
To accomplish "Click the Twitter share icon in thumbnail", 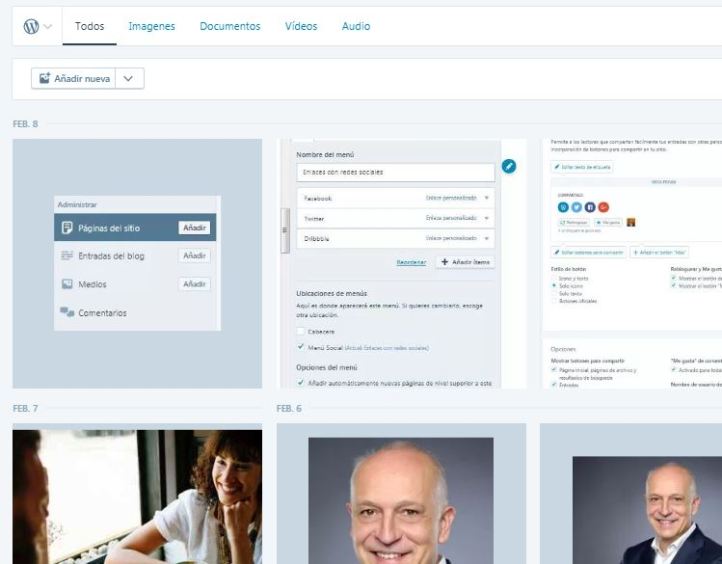I will 576,207.
